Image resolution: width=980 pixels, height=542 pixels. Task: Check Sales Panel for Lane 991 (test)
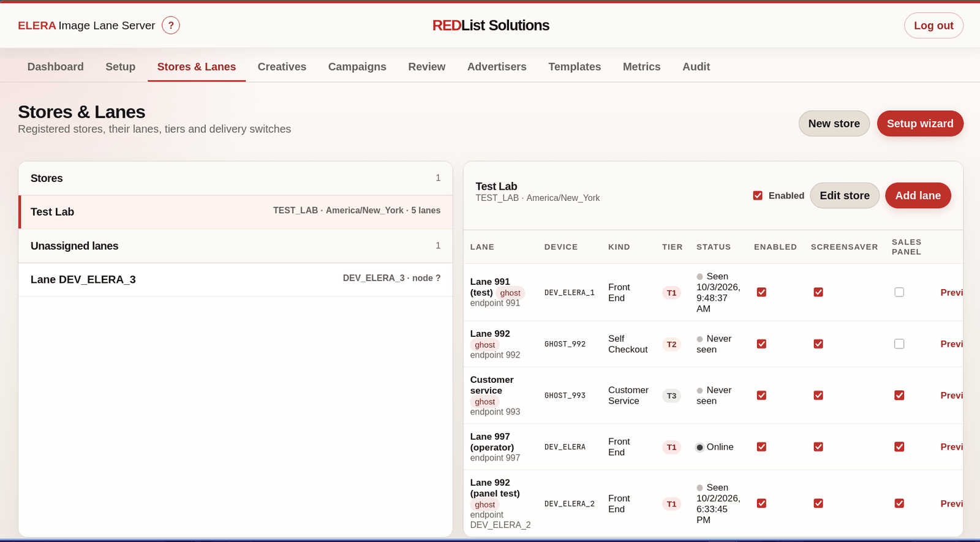(899, 292)
